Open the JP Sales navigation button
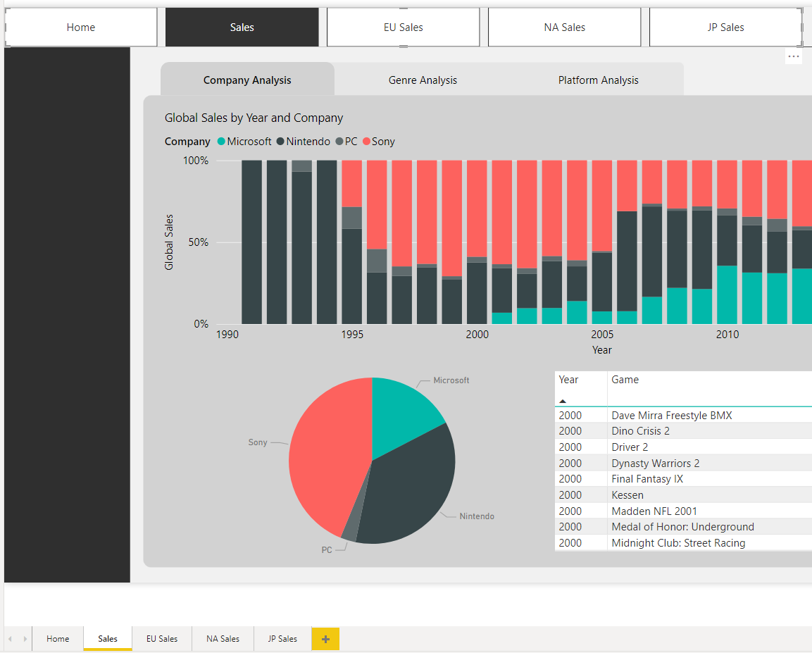Image resolution: width=812 pixels, height=653 pixels. [725, 27]
